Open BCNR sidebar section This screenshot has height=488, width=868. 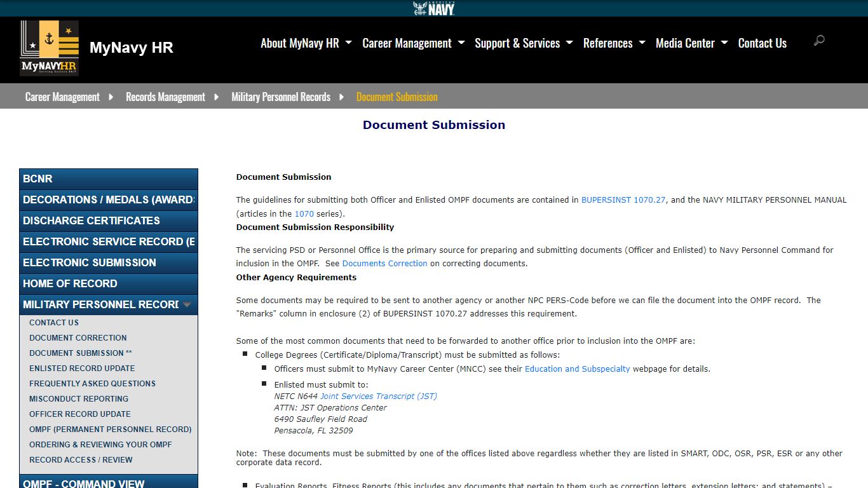[109, 179]
